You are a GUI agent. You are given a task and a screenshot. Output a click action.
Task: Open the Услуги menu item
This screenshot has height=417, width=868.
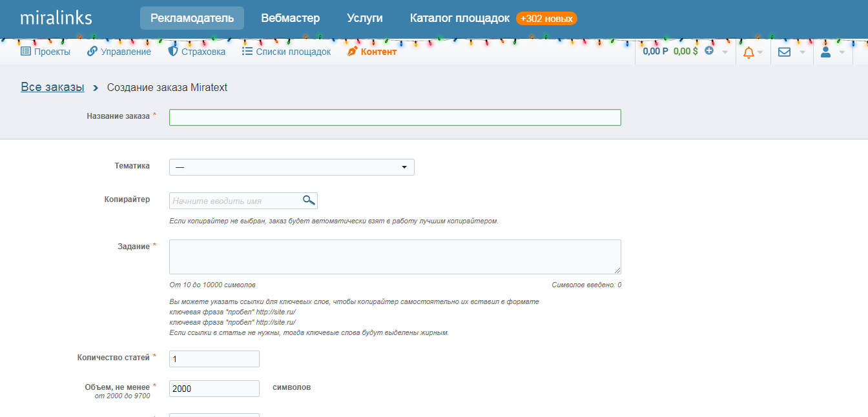pos(365,18)
